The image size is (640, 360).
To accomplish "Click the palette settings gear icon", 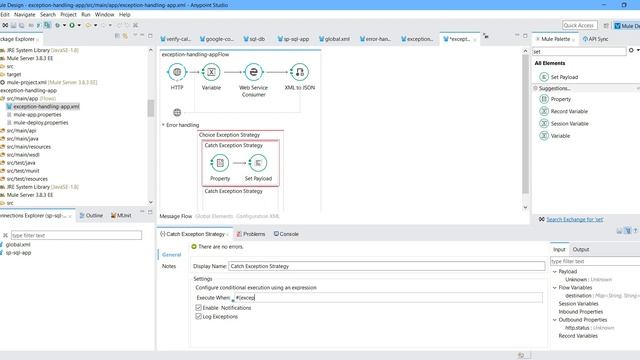I will [631, 50].
